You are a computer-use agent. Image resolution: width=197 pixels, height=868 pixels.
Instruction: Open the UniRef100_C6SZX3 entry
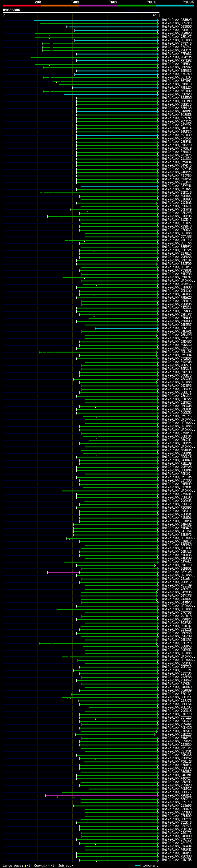point(177,23)
